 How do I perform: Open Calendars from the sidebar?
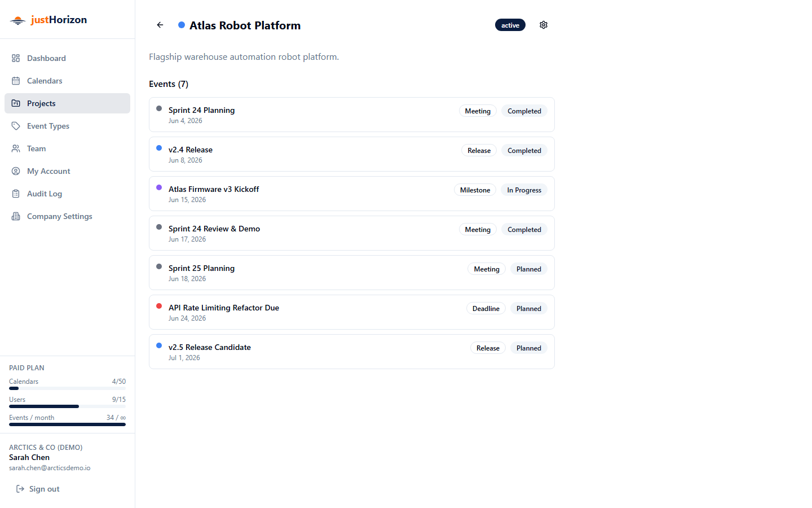tap(67, 81)
